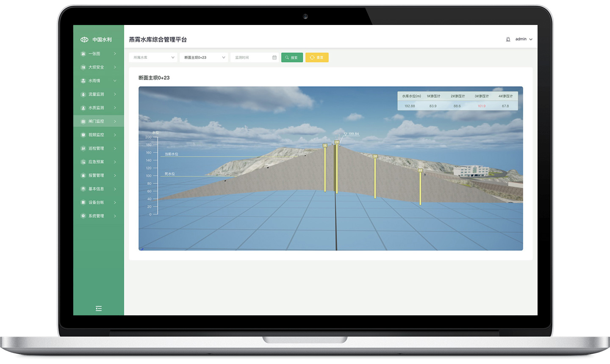The image size is (610, 364).
Task: Select the 流量监测 flow monitoring icon
Action: click(83, 94)
